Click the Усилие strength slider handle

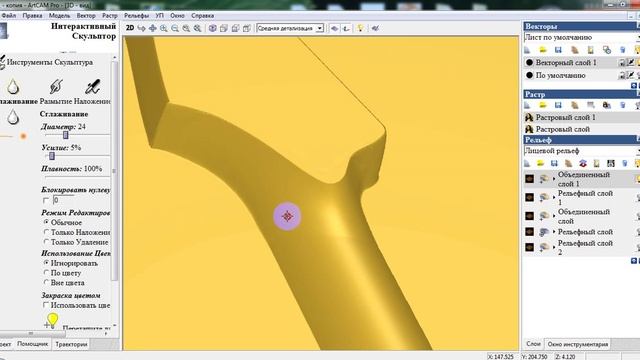(51, 156)
